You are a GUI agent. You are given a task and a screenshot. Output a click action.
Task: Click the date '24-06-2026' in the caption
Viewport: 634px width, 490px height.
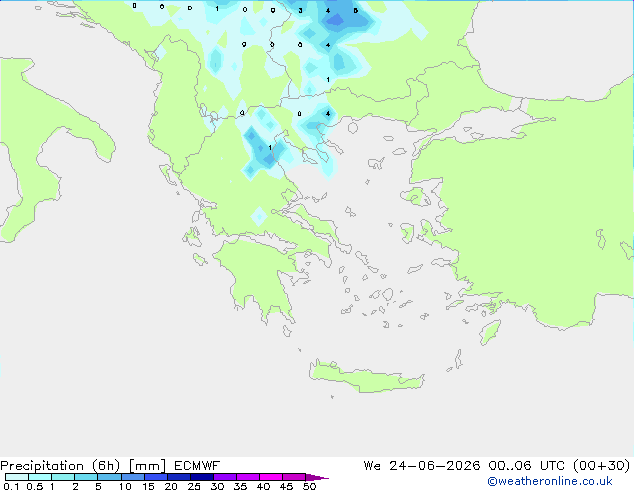[435, 466]
